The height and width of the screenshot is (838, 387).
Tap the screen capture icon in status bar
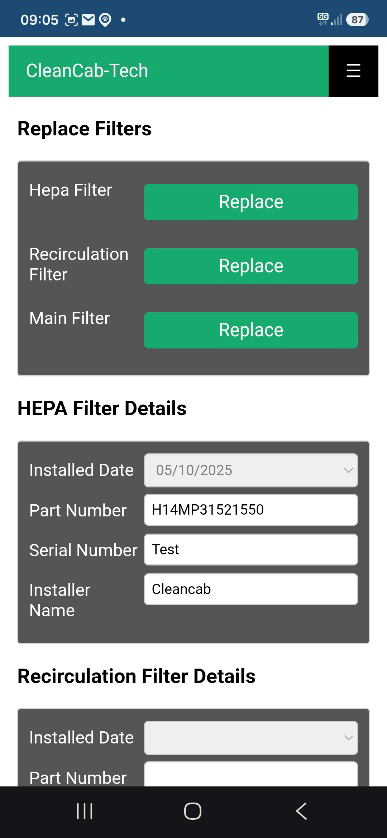[x=71, y=20]
